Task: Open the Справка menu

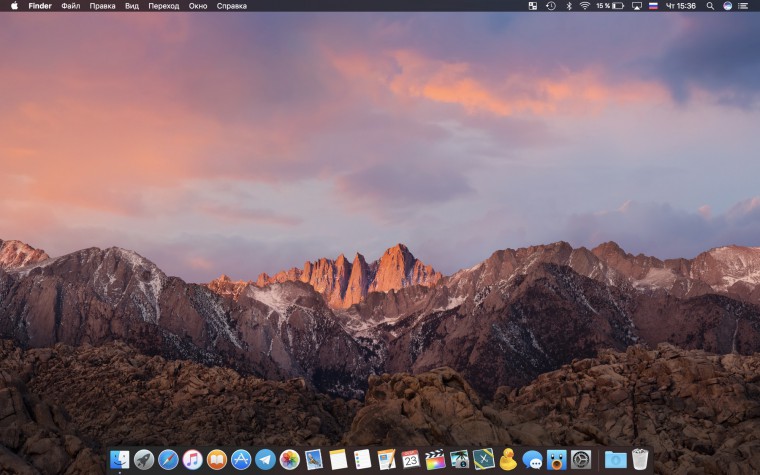Action: 231,6
